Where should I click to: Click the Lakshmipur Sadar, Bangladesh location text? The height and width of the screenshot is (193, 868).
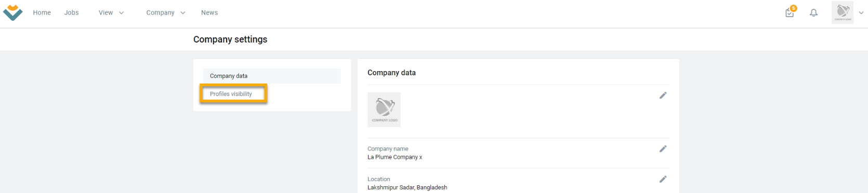click(407, 188)
